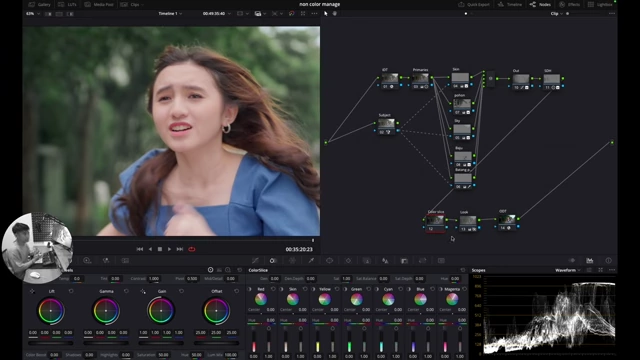Open the Gallery panel
This screenshot has height=360, width=640.
click(40, 4)
